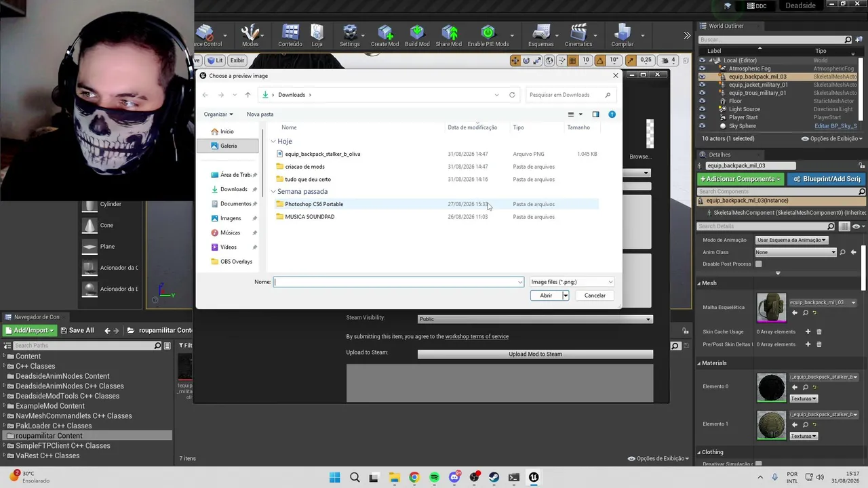
Task: Open Texturas dropdown for Elemento 0
Action: (x=804, y=399)
